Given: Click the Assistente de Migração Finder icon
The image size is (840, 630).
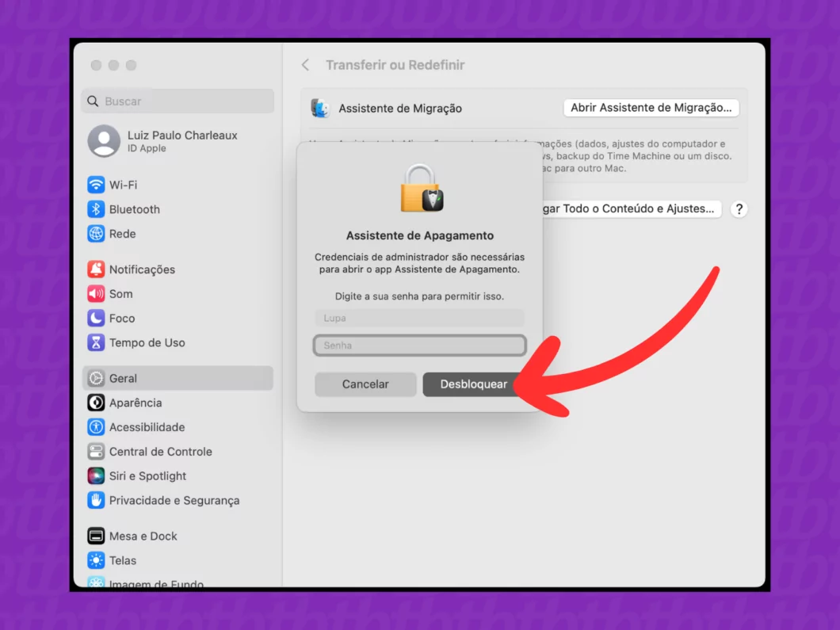Looking at the screenshot, I should tap(320, 109).
